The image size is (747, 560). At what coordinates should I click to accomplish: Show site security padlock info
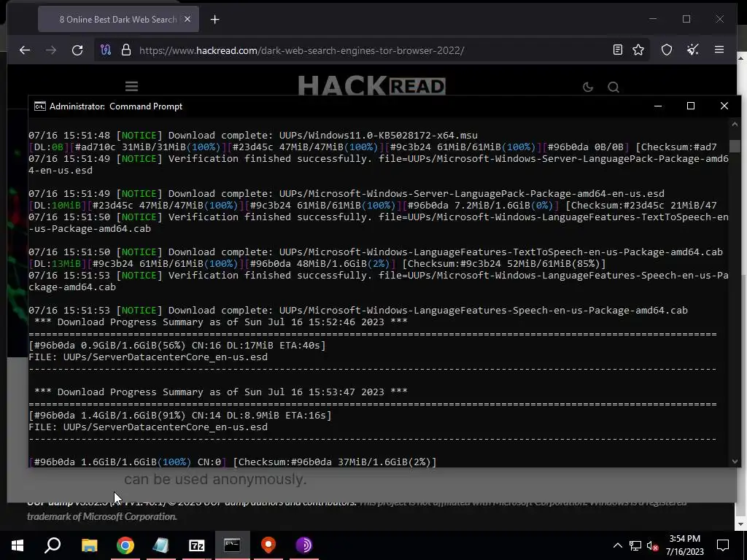point(125,50)
